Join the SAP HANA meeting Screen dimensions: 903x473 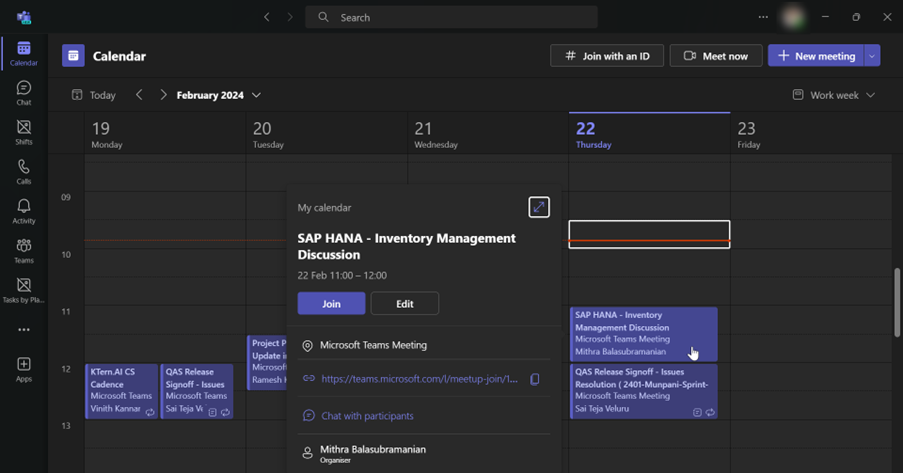click(x=331, y=304)
